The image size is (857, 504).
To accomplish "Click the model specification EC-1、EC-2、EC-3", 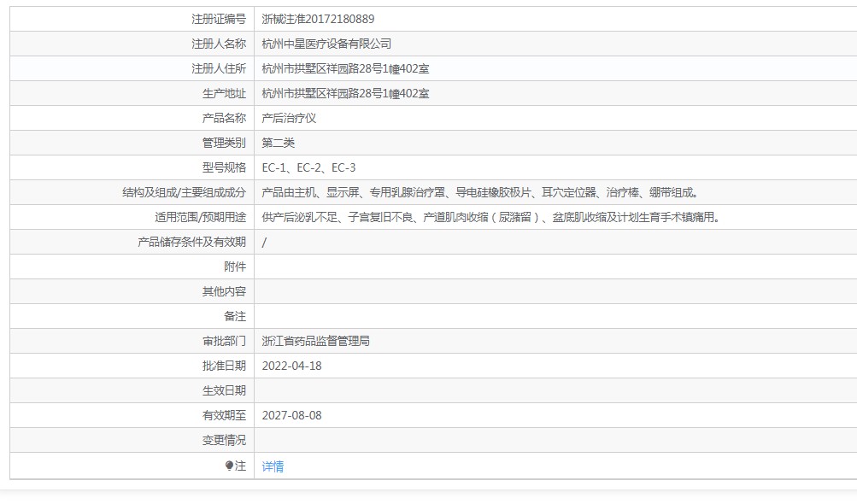I will (x=308, y=167).
